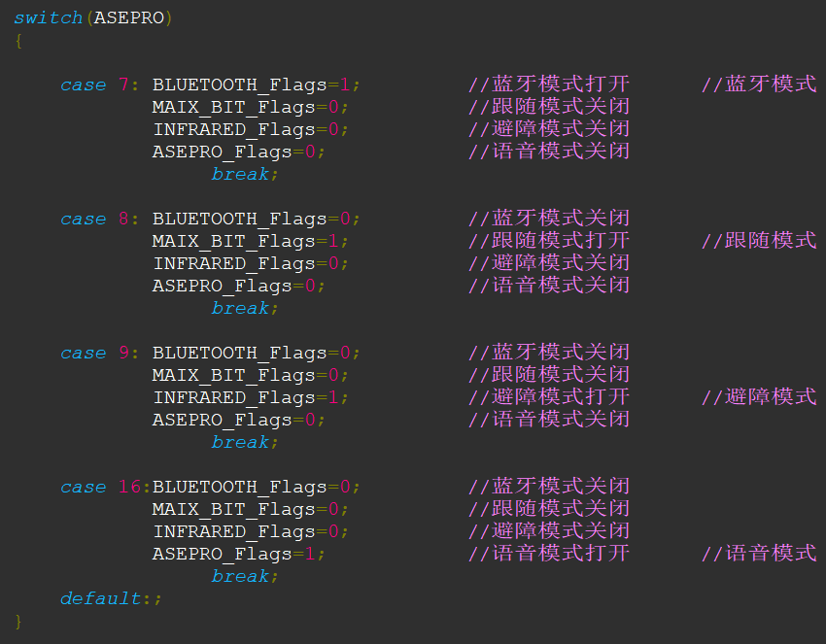Click the 蓝牙模式打开 comment
Screen dimensions: 826x644
click(x=549, y=85)
